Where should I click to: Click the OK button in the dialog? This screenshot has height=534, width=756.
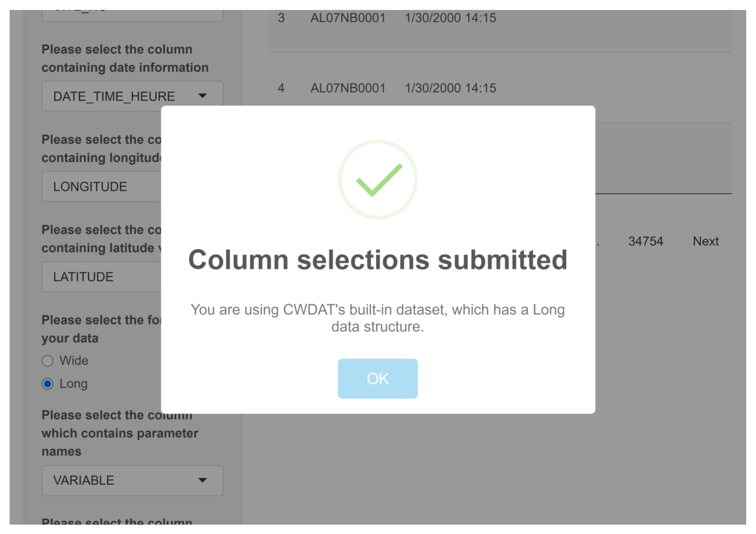pyautogui.click(x=378, y=379)
